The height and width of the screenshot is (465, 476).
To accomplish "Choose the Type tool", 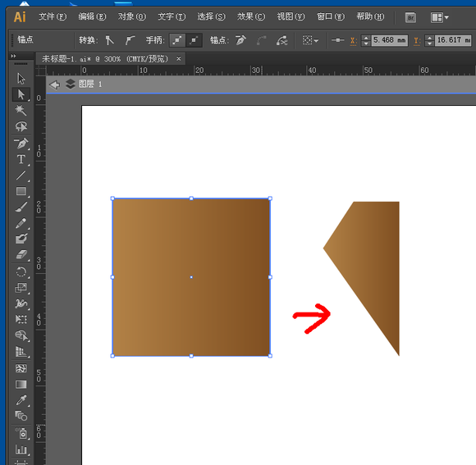I will point(21,159).
